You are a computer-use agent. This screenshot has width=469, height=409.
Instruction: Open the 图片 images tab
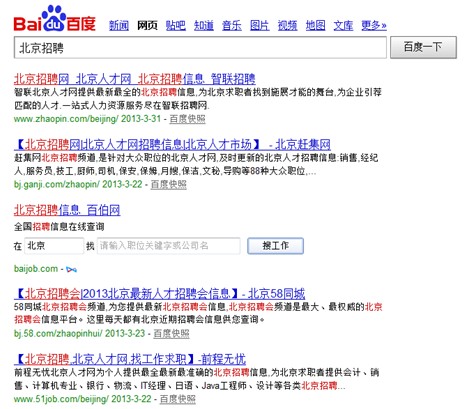pyautogui.click(x=260, y=25)
